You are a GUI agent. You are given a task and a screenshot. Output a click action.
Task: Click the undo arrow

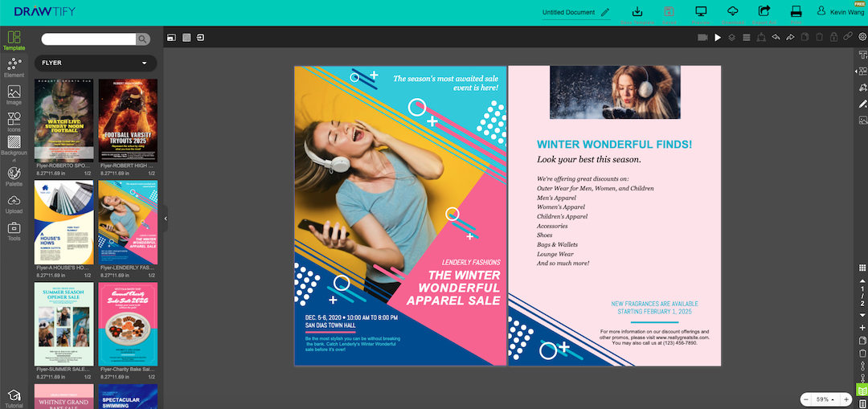(x=776, y=38)
